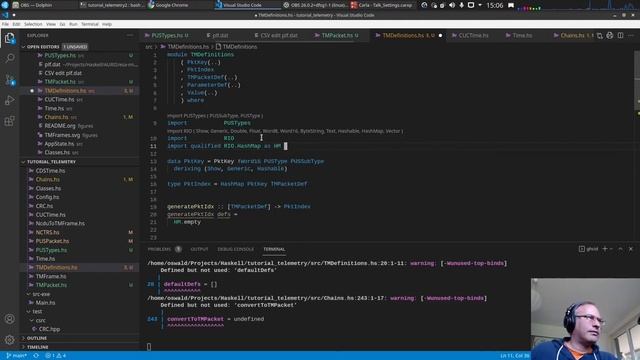Open TMFrame.hs in the project tree
Screen dimensions: 640x360
point(51,276)
